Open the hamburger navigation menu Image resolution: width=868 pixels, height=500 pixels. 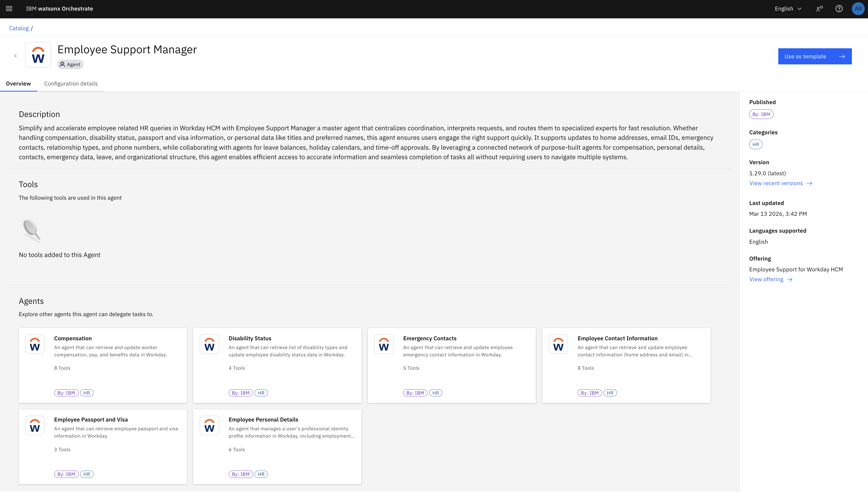tap(9, 9)
